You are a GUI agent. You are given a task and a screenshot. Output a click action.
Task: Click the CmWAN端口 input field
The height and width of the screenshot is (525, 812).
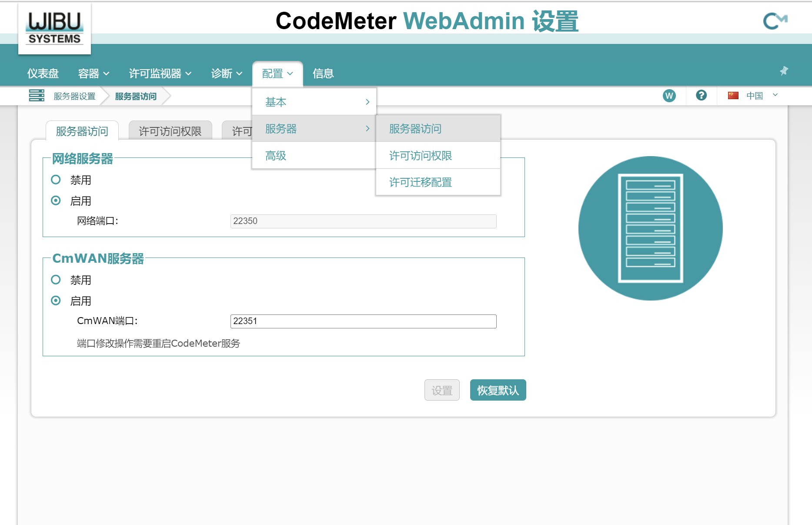coord(363,321)
